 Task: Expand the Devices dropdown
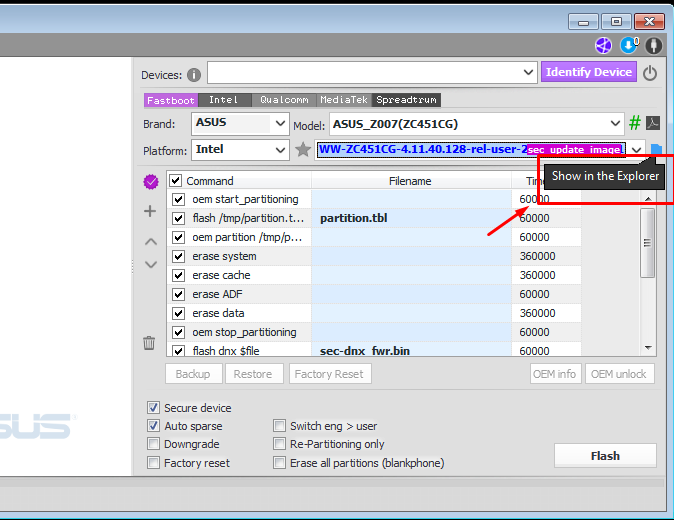(x=528, y=72)
